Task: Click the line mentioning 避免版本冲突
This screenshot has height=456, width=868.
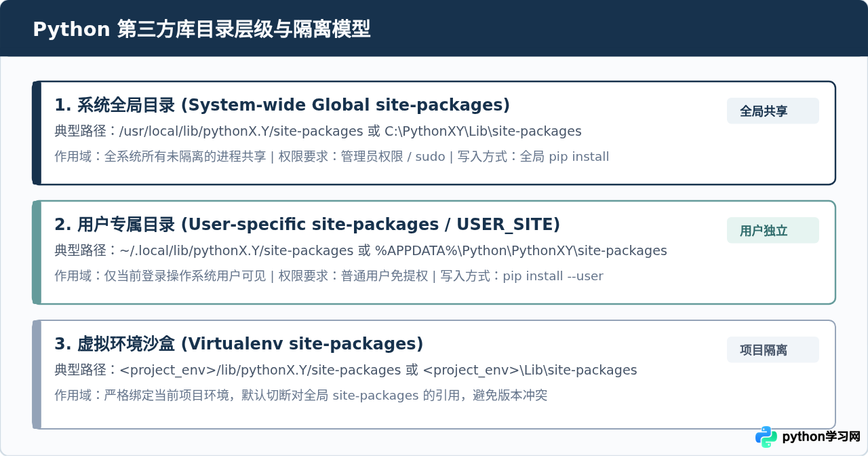Action: (301, 396)
